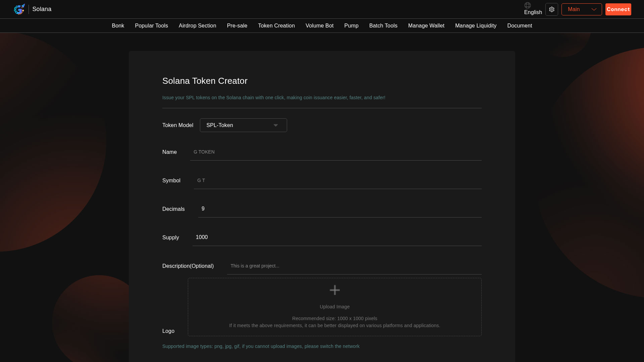This screenshot has width=644, height=362.
Task: Open settings via gear icon
Action: pyautogui.click(x=552, y=9)
